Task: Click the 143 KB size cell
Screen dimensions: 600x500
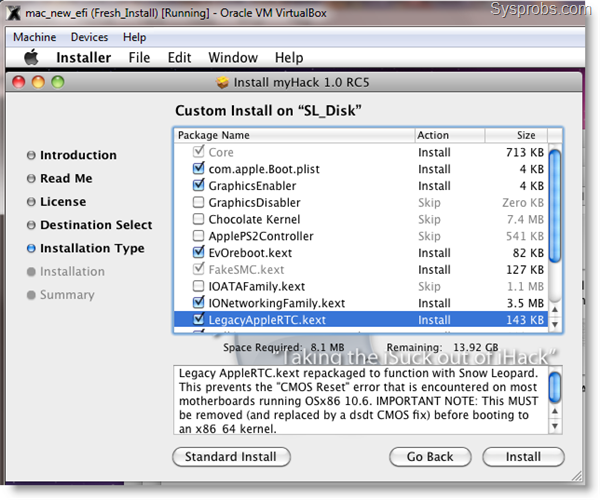Action: click(x=525, y=320)
